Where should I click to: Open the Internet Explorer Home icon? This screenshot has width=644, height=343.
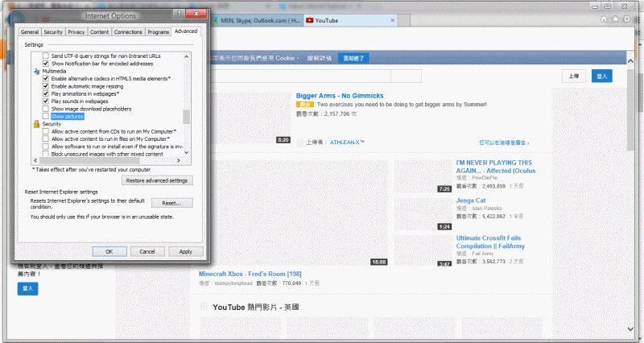[604, 19]
